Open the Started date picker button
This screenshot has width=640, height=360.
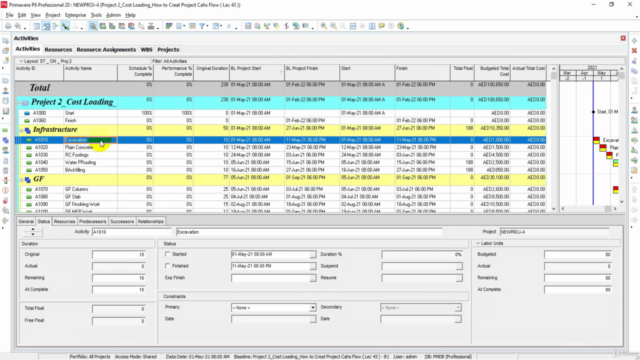313,254
